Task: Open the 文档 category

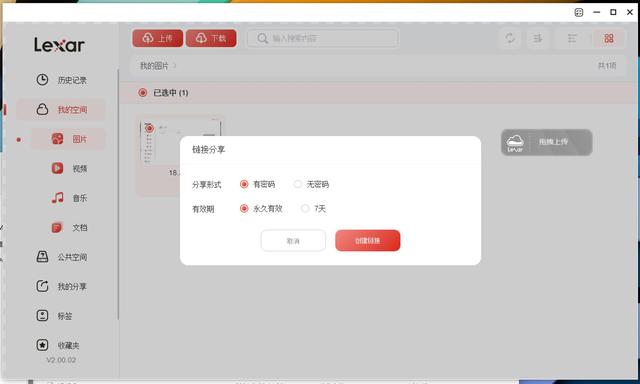Action: (69, 228)
